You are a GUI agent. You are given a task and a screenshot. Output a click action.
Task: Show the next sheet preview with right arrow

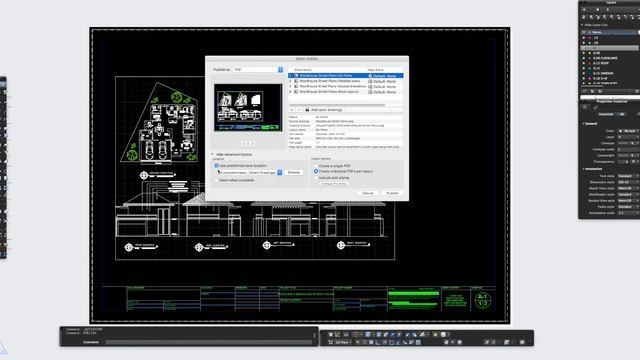coord(252,143)
